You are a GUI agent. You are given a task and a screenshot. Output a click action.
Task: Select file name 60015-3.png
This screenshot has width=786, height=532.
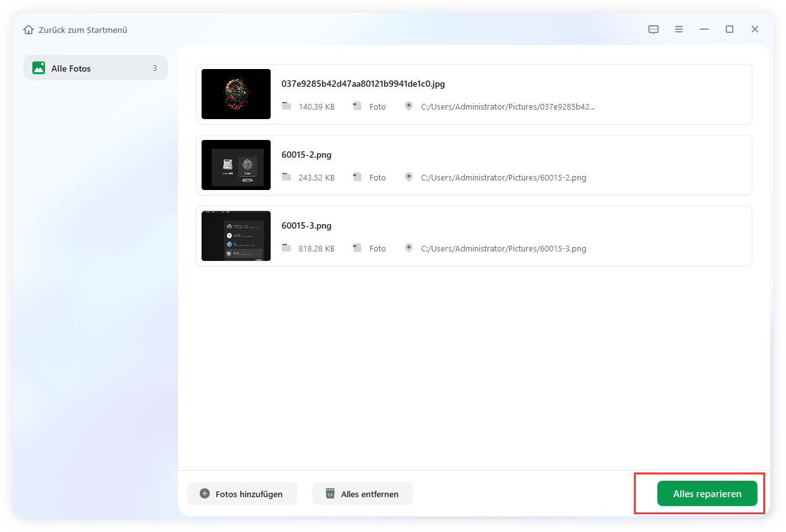coord(307,225)
